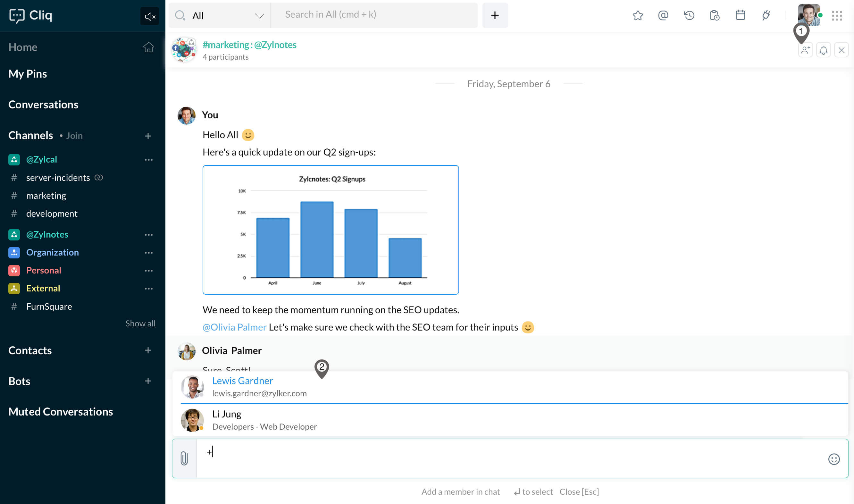The image size is (854, 504).
Task: Toggle the chat notification bell icon
Action: click(x=824, y=50)
